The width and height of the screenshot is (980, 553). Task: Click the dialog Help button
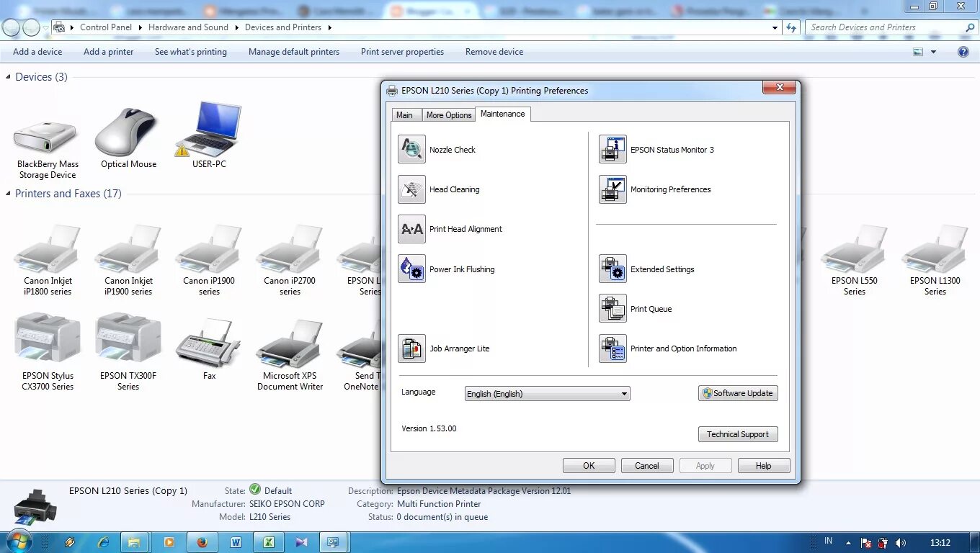pyautogui.click(x=764, y=466)
